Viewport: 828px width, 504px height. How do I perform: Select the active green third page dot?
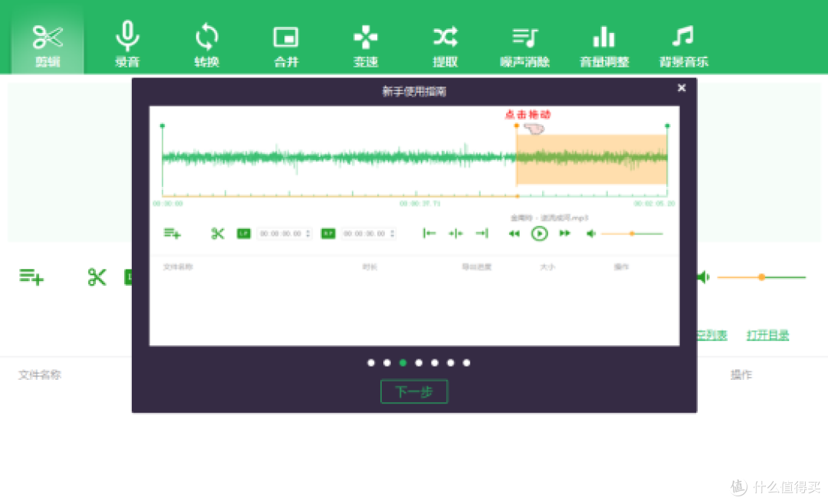coord(403,362)
